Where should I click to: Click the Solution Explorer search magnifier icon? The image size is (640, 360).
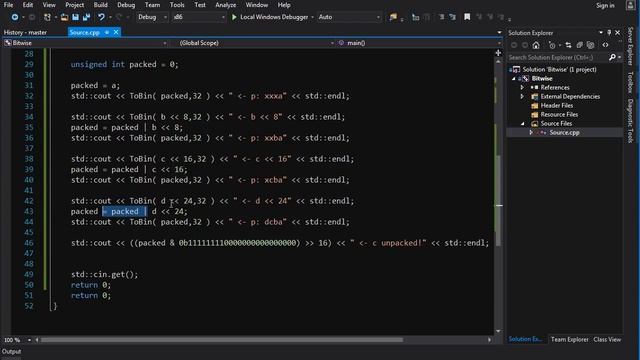click(x=612, y=57)
